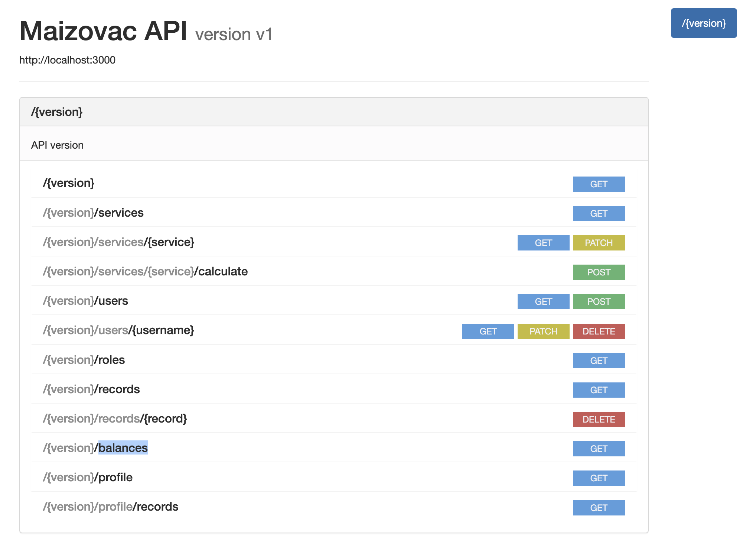Click the highlighted balances path text
Image resolution: width=756 pixels, height=553 pixels.
pyautogui.click(x=123, y=448)
